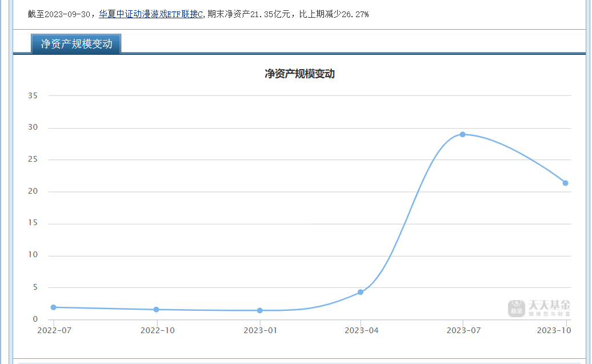This screenshot has width=592, height=364.
Task: Click the peak data point at 2023-07
Action: pos(462,134)
